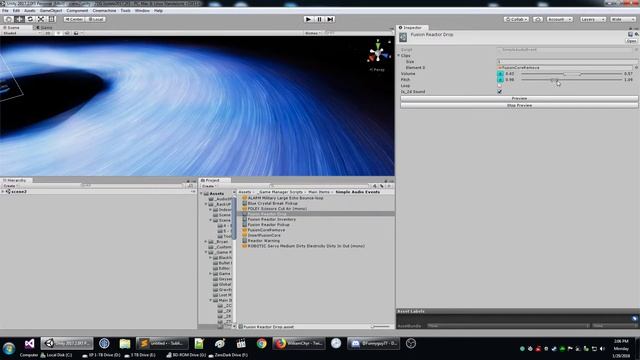640x360 pixels.
Task: Open the Gizmos dropdown in Scene view
Action: [x=313, y=33]
